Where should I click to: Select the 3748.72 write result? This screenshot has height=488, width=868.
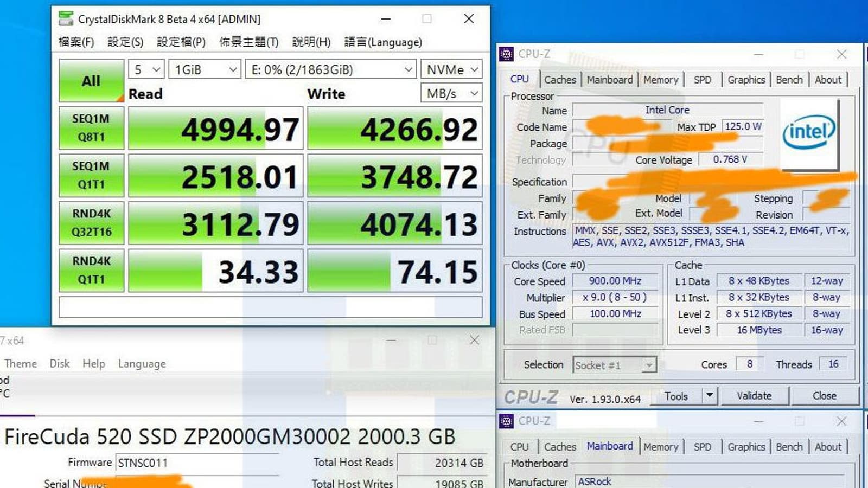pyautogui.click(x=394, y=176)
